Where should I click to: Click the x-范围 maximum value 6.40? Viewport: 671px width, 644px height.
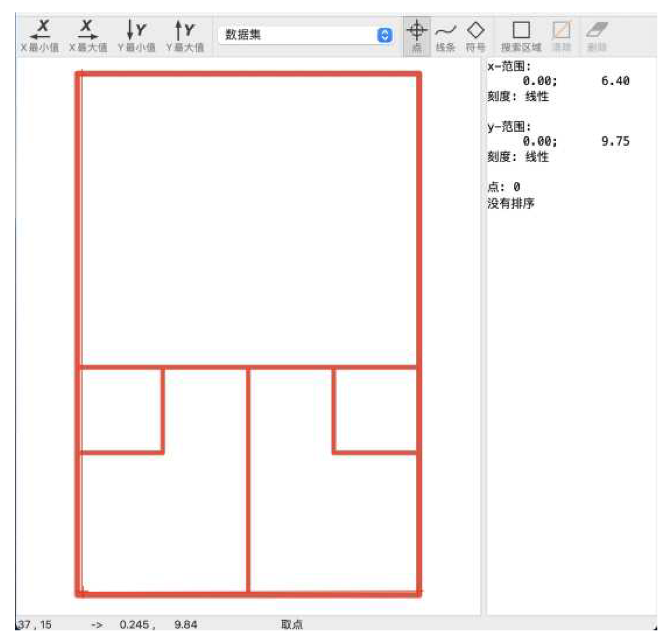pyautogui.click(x=615, y=81)
